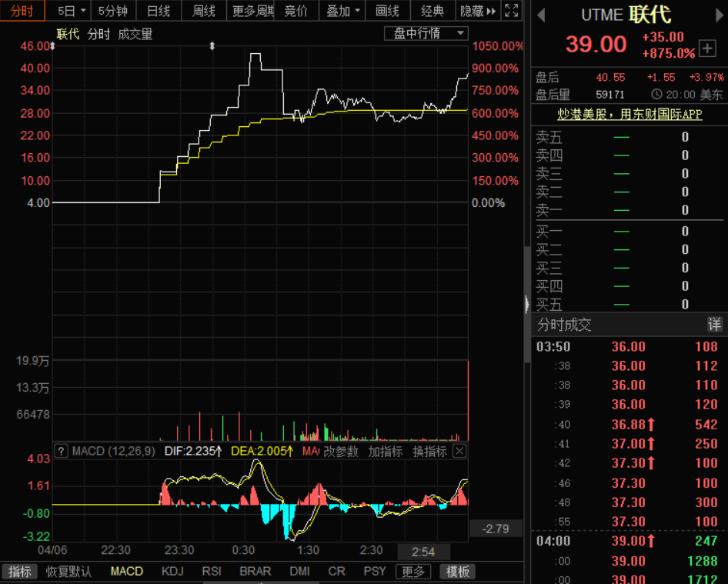
Task: Go to next stock arrow
Action: click(720, 15)
